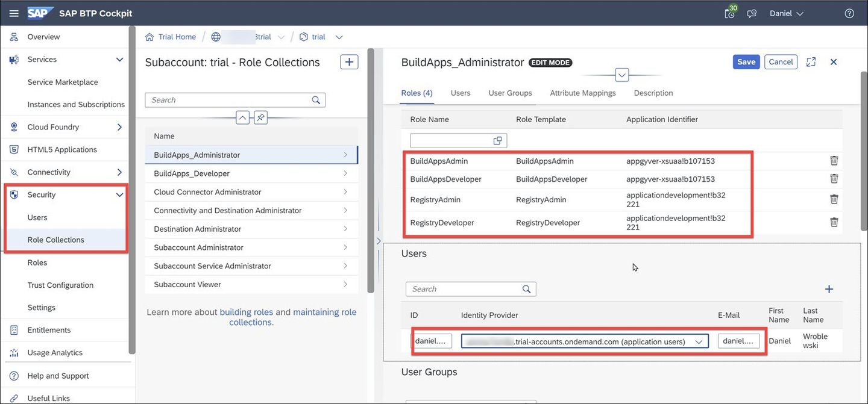Select Destination Administrator row

point(251,229)
